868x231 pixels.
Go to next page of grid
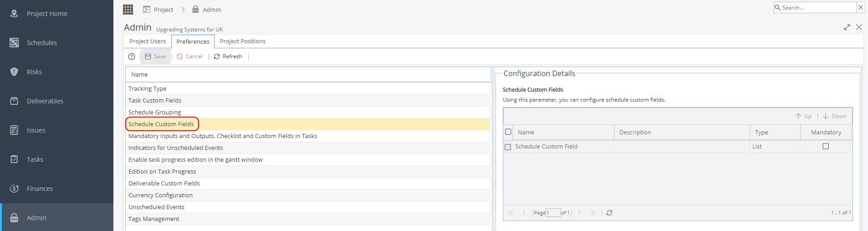[x=579, y=213]
